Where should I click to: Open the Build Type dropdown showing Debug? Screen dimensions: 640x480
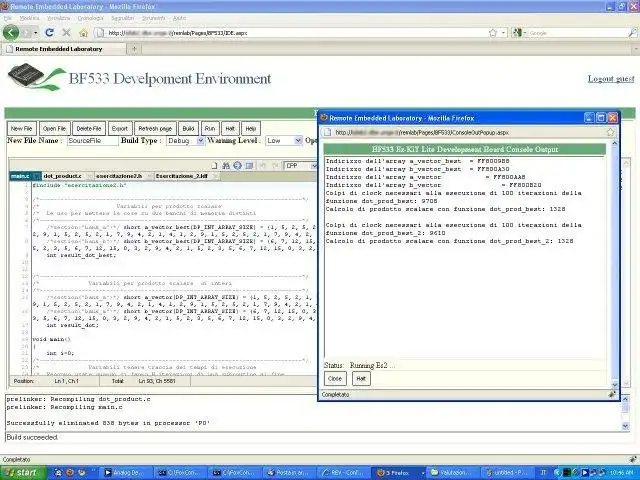pyautogui.click(x=185, y=140)
